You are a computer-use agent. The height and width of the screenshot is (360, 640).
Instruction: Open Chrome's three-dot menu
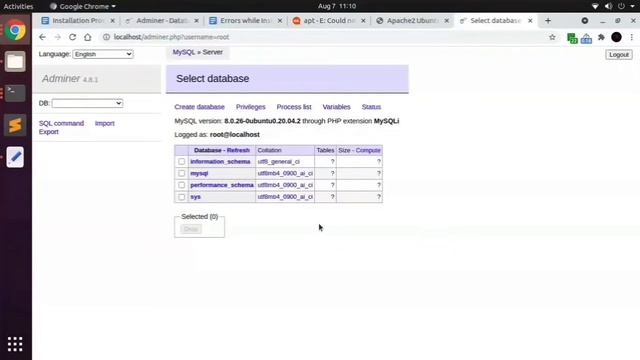[631, 37]
